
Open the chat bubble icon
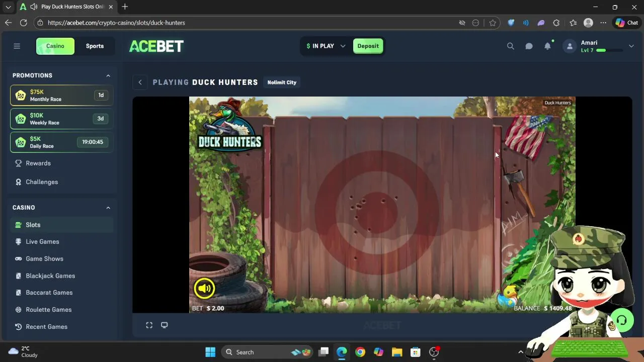529,46
